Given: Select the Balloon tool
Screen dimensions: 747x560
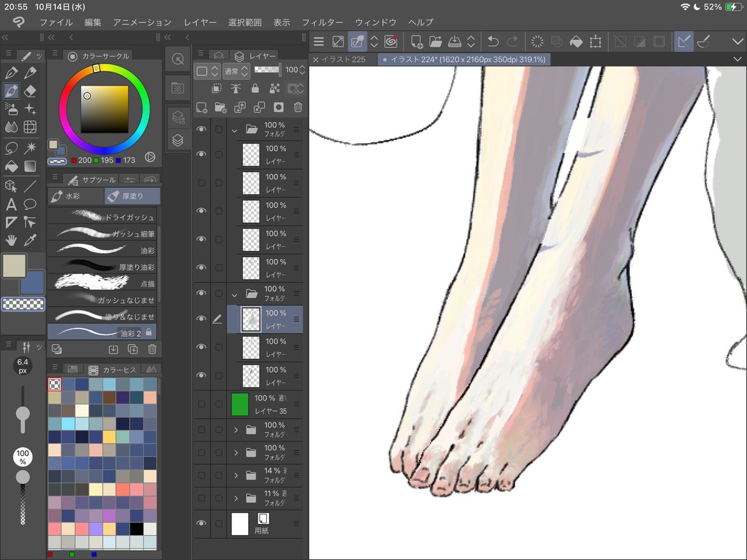Looking at the screenshot, I should pos(30,204).
